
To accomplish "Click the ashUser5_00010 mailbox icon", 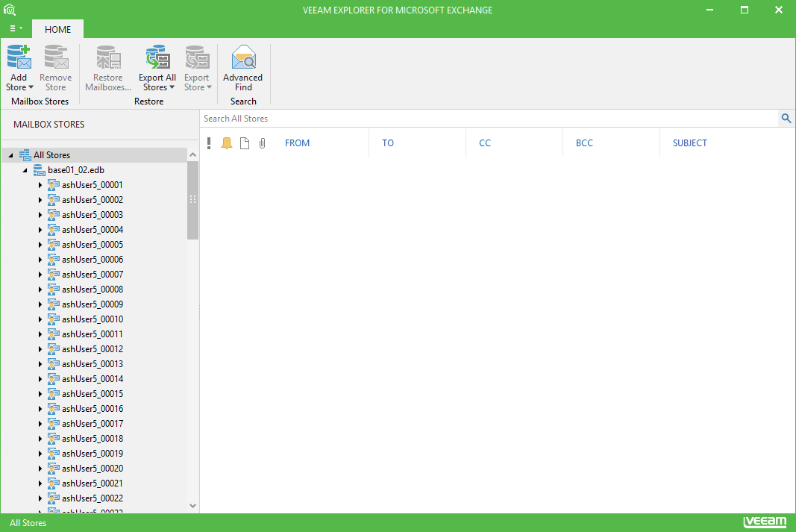I will pos(53,319).
